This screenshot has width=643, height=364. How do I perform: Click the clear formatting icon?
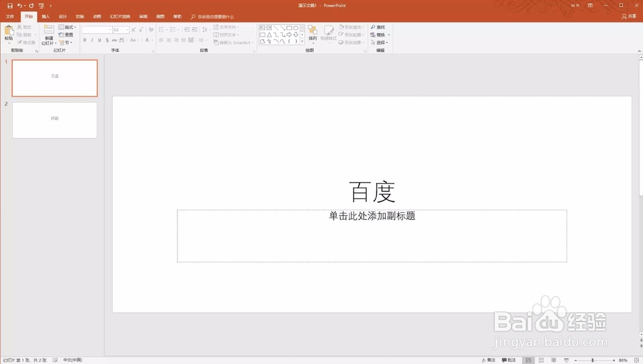tap(151, 30)
